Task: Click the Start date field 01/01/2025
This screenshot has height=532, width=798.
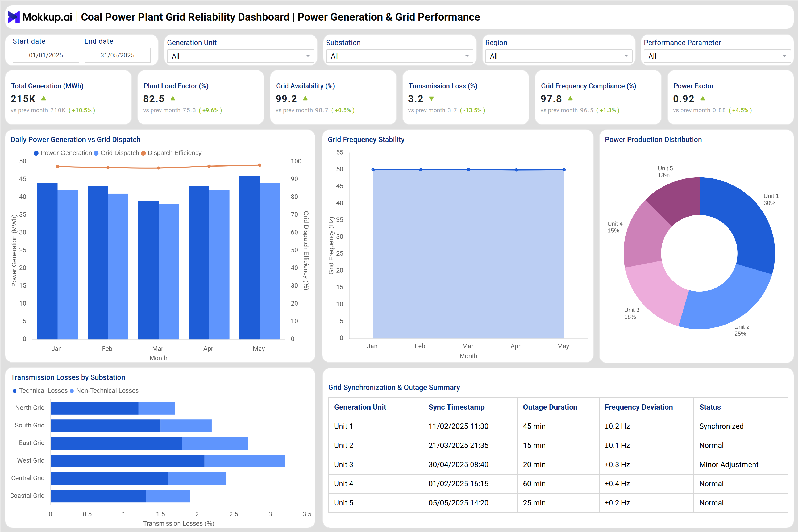Action: coord(46,55)
